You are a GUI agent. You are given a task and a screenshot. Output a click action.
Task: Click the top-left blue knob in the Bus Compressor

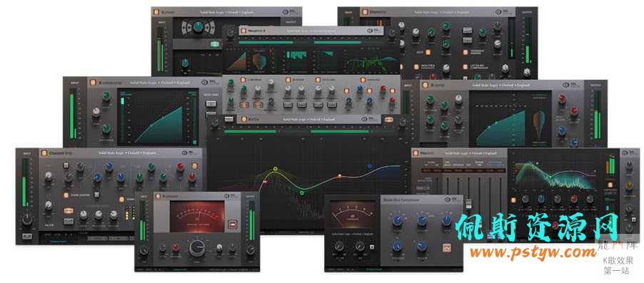pos(397,222)
